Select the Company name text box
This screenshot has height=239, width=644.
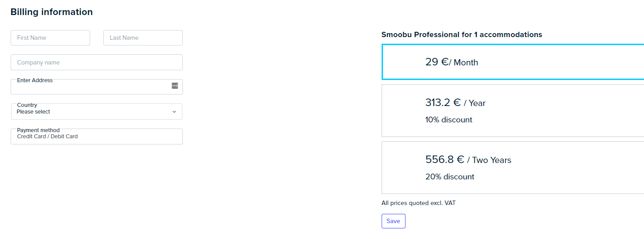click(x=97, y=62)
